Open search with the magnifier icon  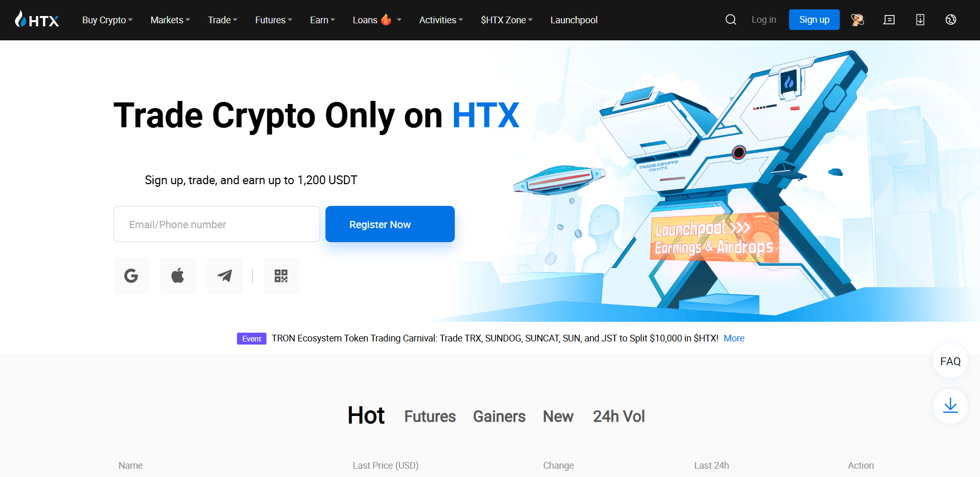coord(731,20)
